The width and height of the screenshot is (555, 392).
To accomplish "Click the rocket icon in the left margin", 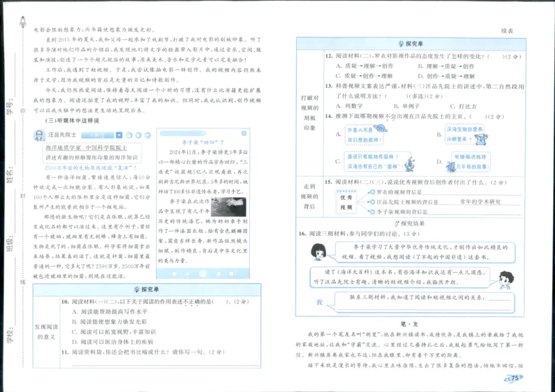I will [23, 22].
